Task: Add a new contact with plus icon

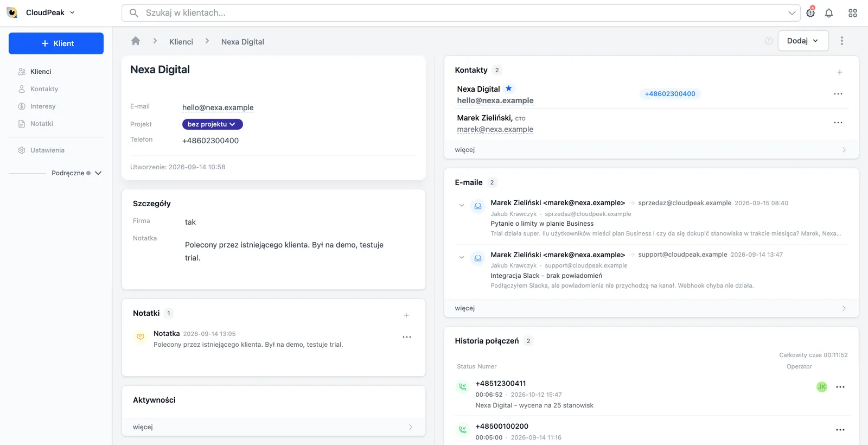Action: click(840, 72)
